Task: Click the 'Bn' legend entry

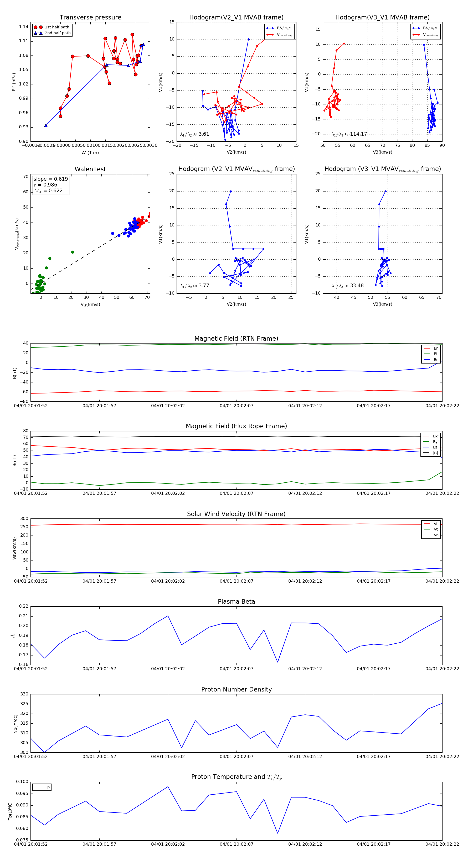Action: point(431,360)
